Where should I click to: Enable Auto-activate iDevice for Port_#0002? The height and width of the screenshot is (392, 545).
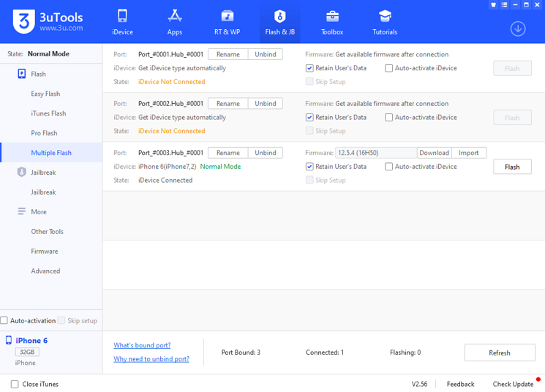click(x=388, y=118)
